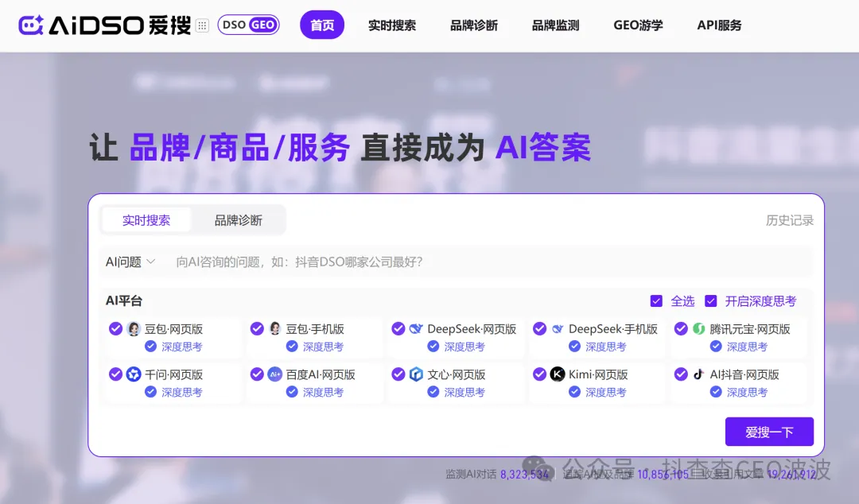
Task: Deselect the 豆包·手机版 platform checkbox
Action: click(x=257, y=328)
